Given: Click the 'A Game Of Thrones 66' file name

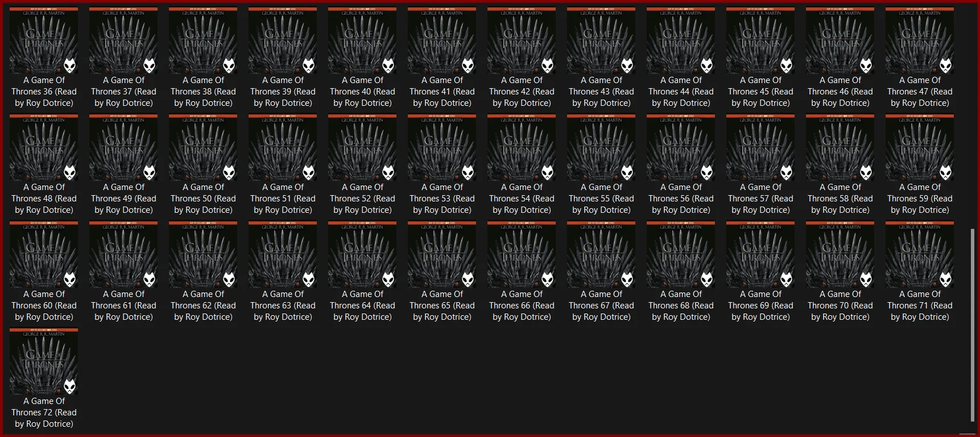Looking at the screenshot, I should pos(522,306).
